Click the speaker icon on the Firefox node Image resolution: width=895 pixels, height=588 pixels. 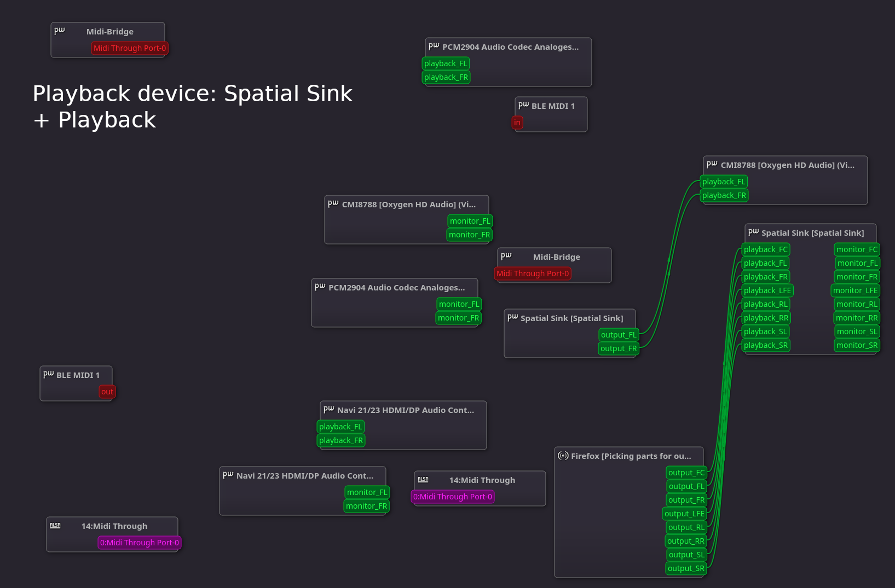tap(563, 455)
